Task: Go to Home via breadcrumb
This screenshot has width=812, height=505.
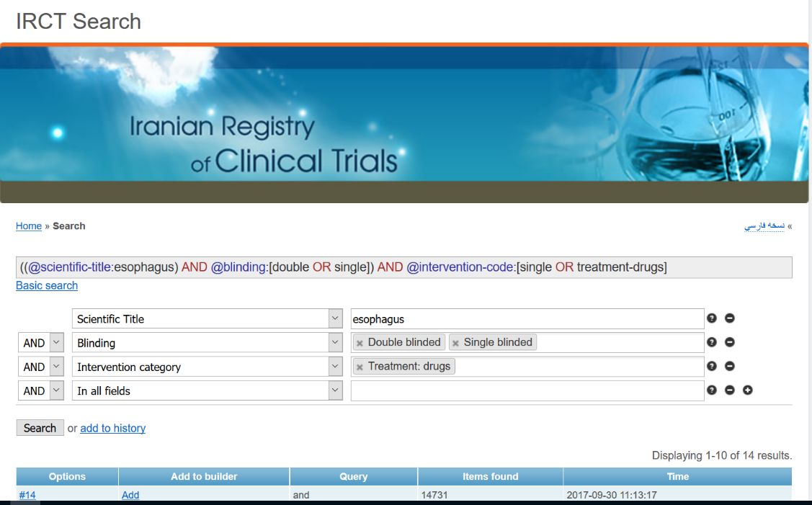Action: 29,225
